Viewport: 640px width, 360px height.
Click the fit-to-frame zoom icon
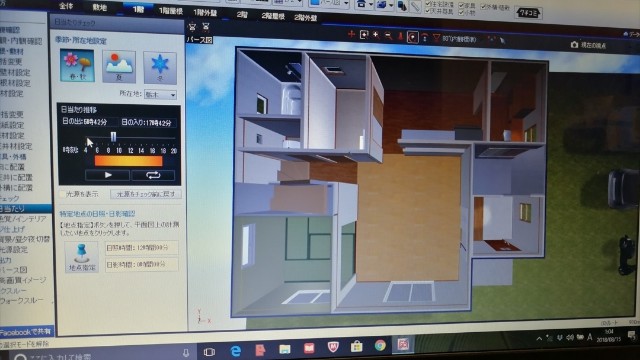tap(364, 35)
